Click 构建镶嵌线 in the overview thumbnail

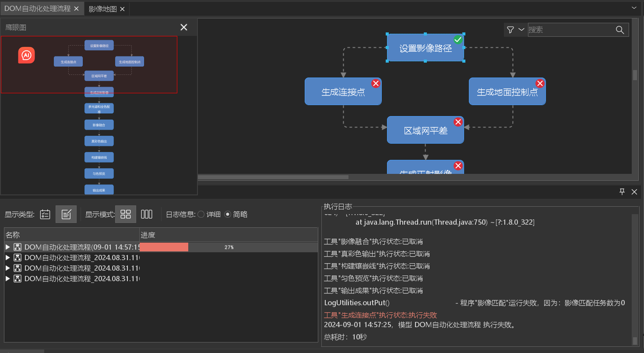click(99, 157)
